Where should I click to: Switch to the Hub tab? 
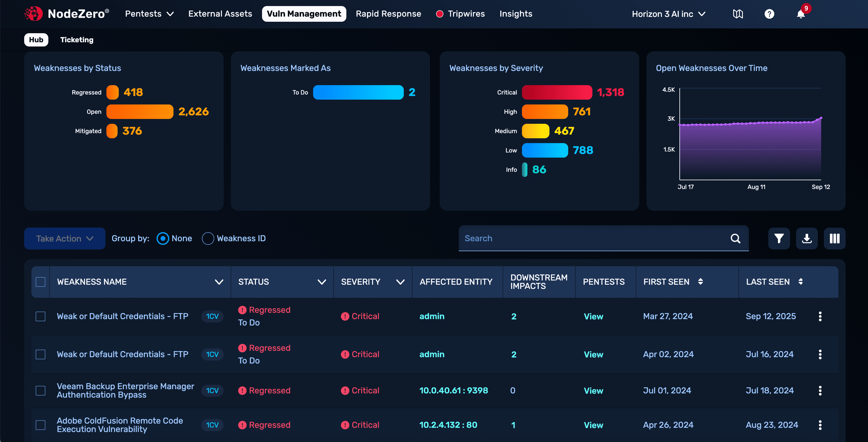36,40
